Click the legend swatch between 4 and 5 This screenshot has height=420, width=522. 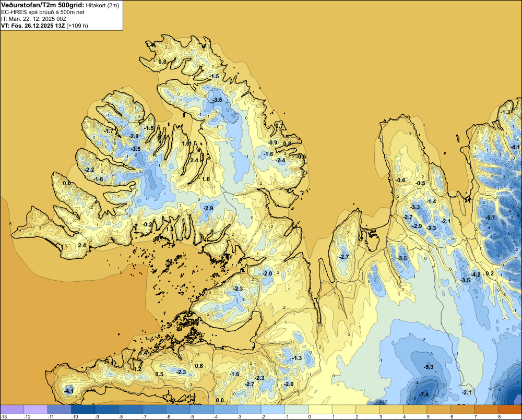click(x=416, y=410)
